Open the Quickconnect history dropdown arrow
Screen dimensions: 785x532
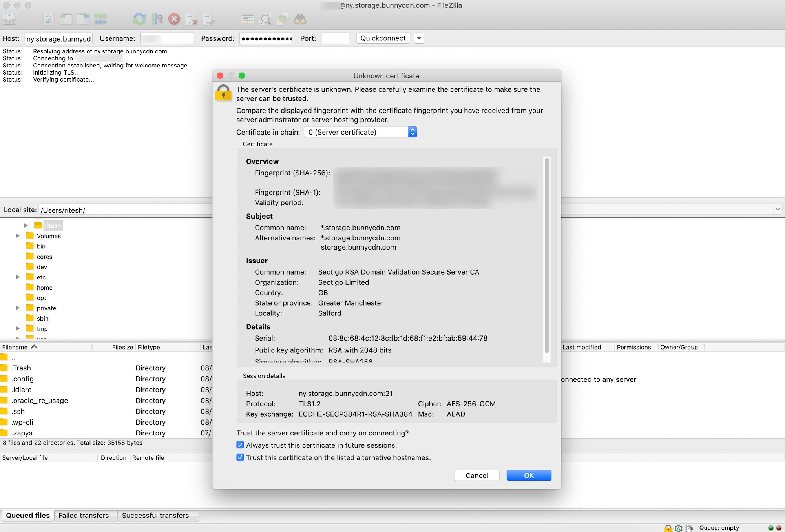[419, 38]
